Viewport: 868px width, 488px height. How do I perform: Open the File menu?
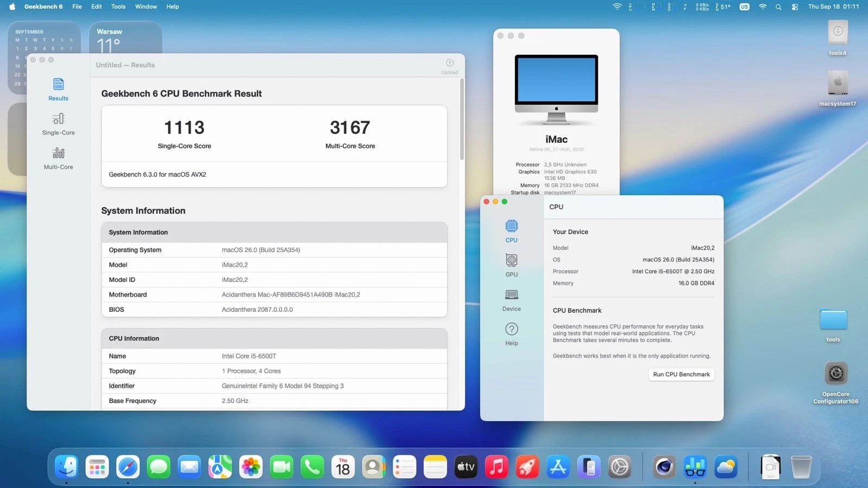(x=77, y=7)
